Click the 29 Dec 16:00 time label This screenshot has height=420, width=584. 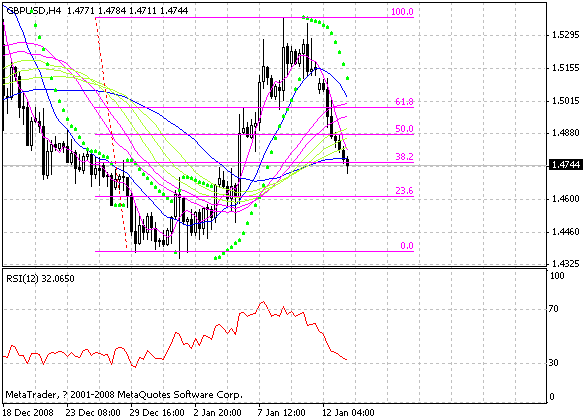click(157, 413)
